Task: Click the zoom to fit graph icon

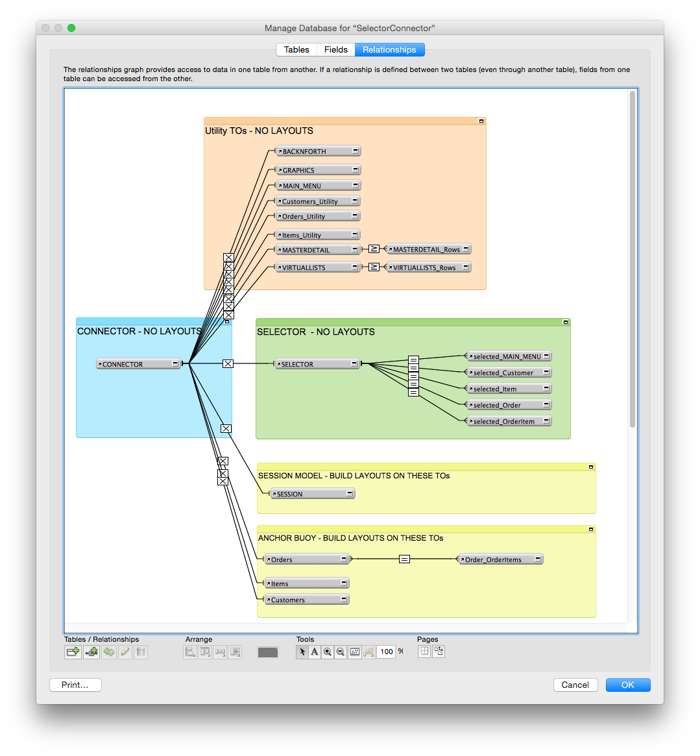Action: click(x=355, y=652)
